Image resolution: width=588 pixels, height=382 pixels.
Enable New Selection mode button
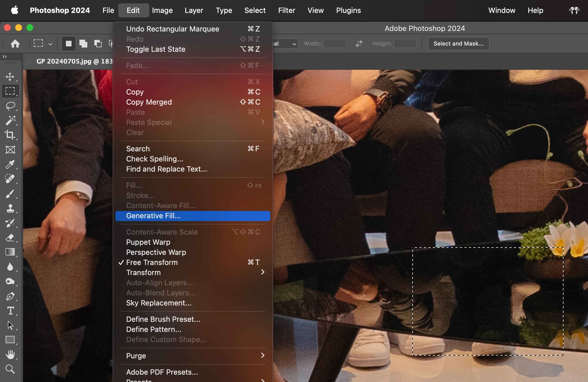pos(68,44)
